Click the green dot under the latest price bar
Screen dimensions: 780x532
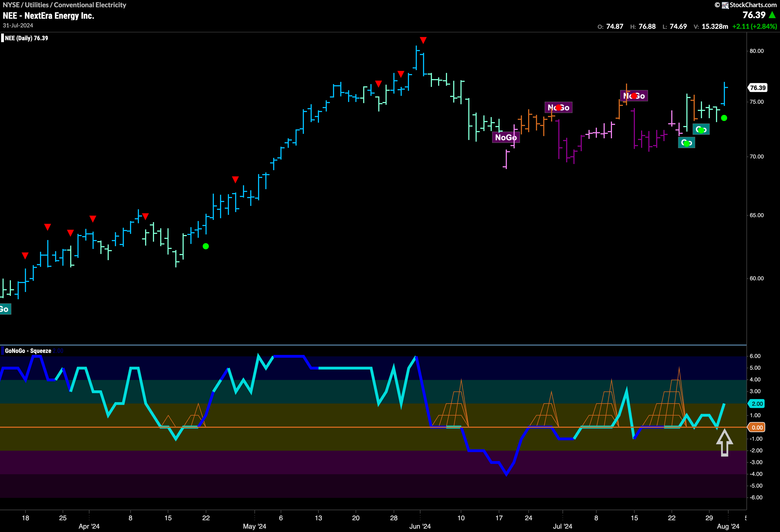pos(724,118)
